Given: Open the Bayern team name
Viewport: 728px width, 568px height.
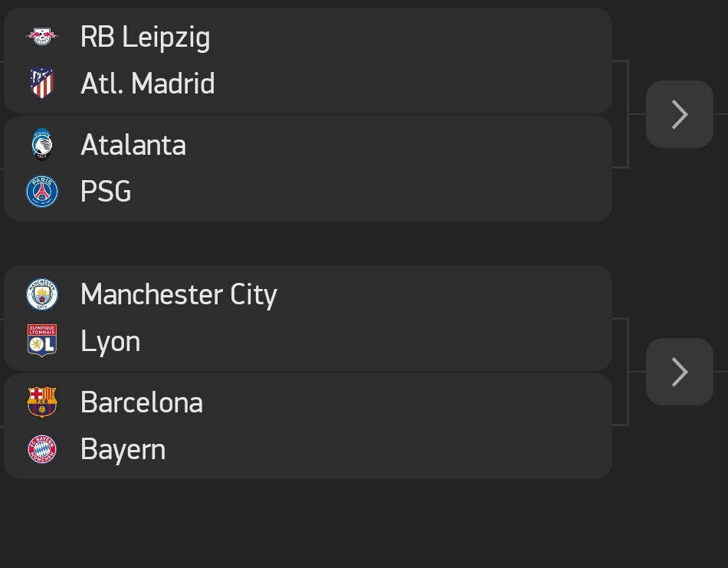Looking at the screenshot, I should tap(123, 449).
